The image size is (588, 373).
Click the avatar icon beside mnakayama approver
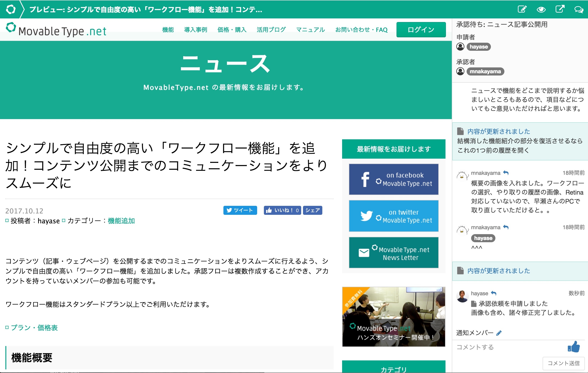pos(460,71)
